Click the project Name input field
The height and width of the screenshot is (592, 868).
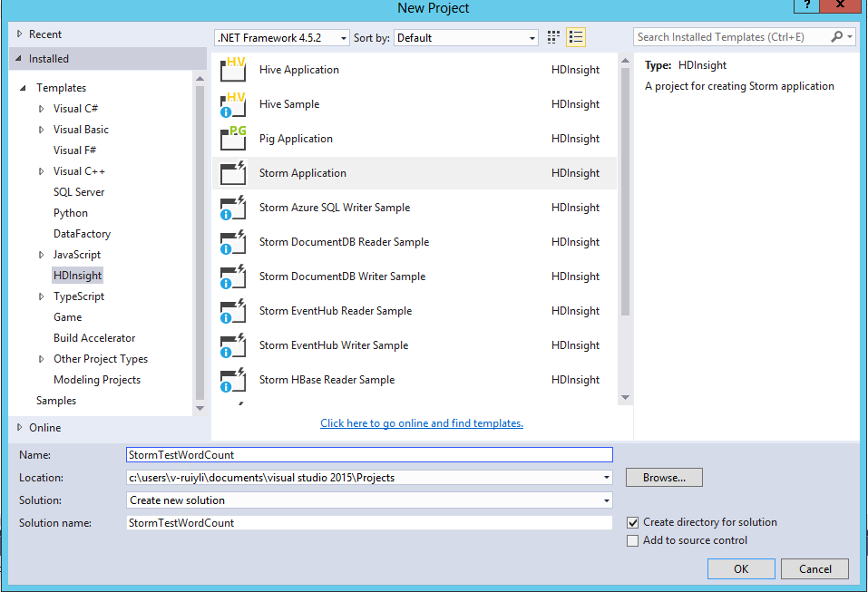tap(369, 455)
